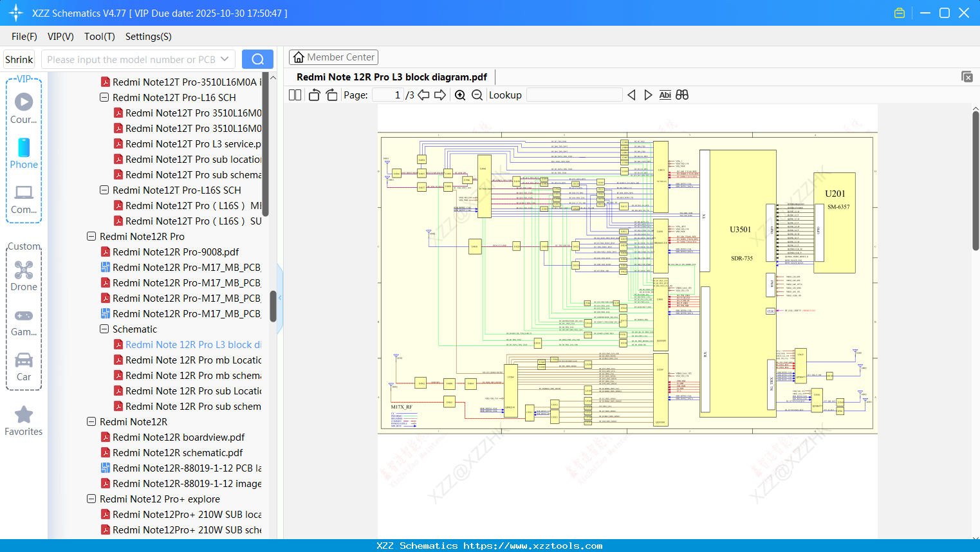This screenshot has height=552, width=980.
Task: Click the zoom in magnifier icon
Action: (460, 95)
